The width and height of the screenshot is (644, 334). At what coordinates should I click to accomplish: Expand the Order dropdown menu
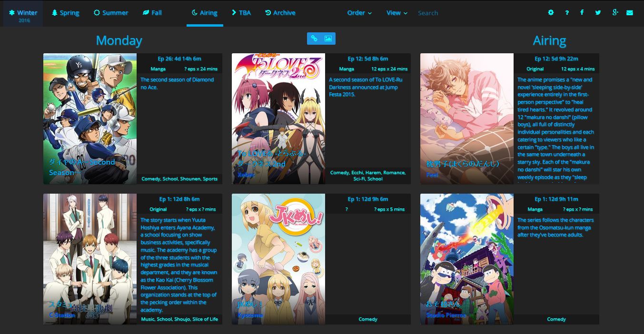click(x=359, y=13)
